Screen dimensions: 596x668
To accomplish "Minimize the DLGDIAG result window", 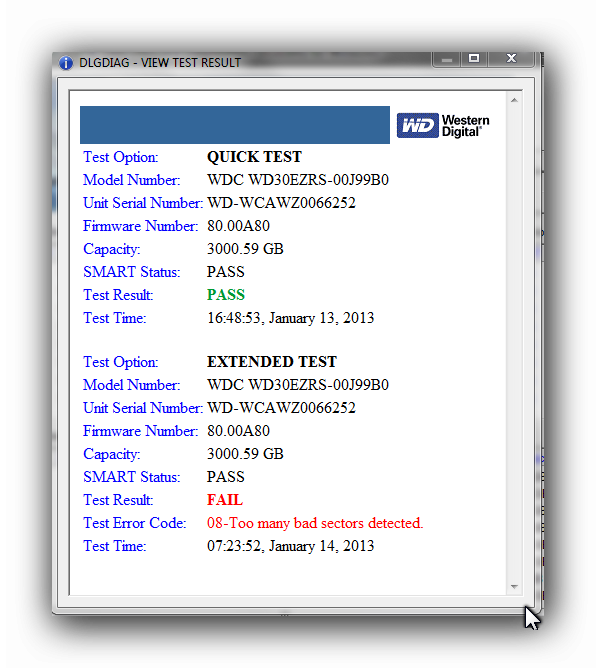I will point(446,59).
